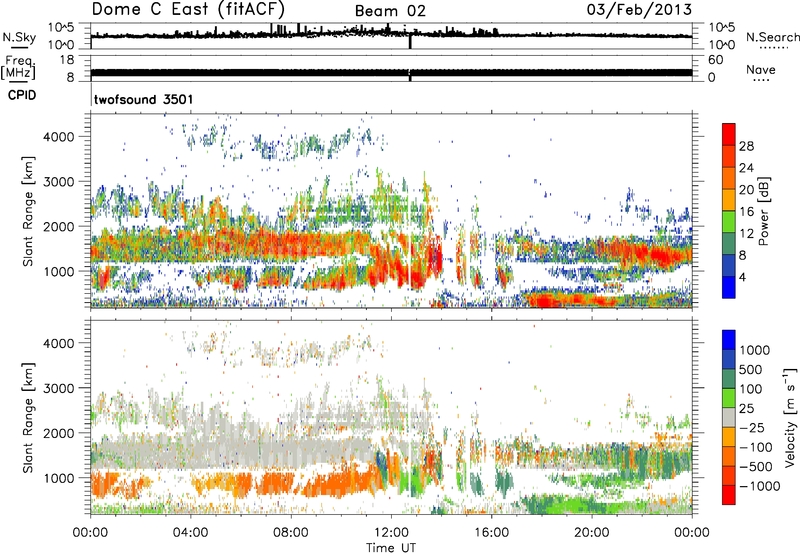Image resolution: width=800 pixels, height=554 pixels.
Task: Pick the light green segment of Power colorbar
Action: [x=729, y=222]
